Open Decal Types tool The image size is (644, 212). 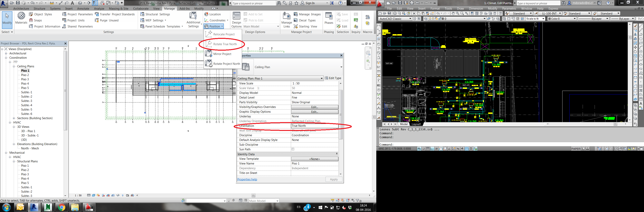point(305,20)
